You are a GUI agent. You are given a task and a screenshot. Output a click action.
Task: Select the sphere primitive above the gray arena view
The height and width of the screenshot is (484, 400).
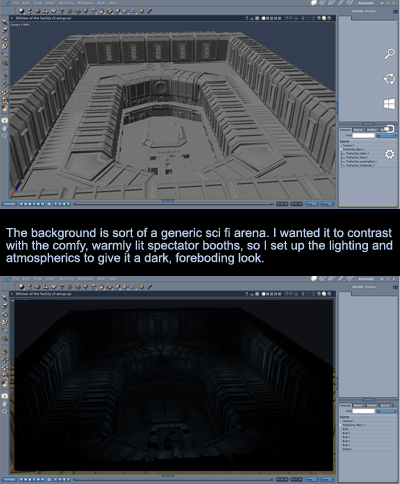coord(22,11)
